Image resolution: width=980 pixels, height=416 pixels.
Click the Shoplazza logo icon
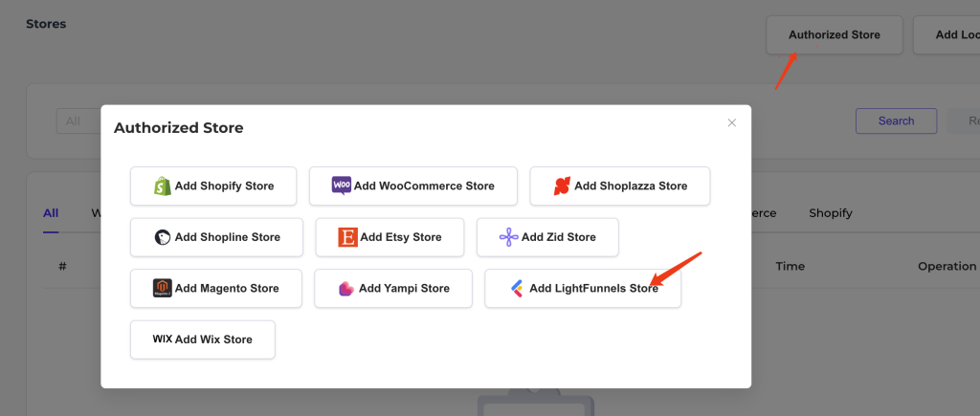pos(562,186)
